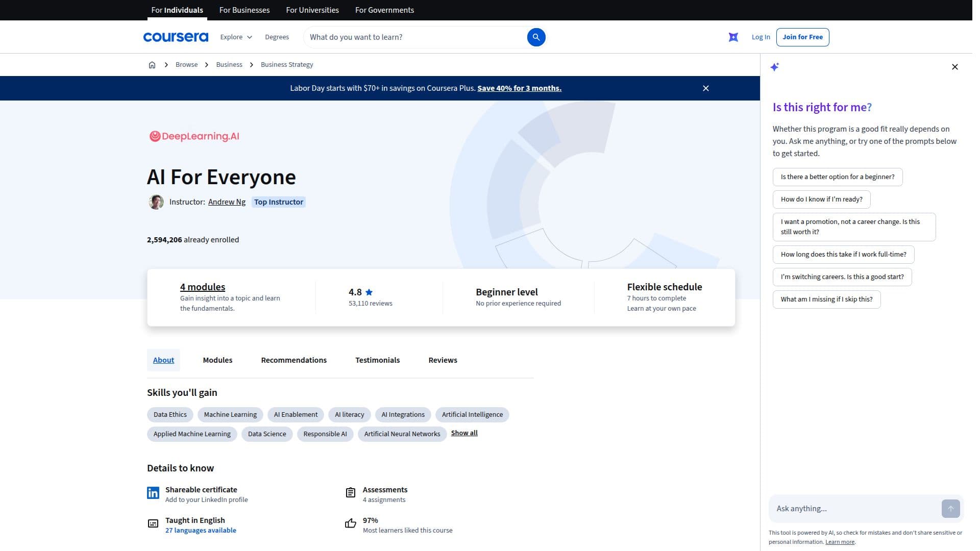Click the thumbs-up 97% icon
Viewport: 980px width, 551px height.
click(351, 523)
